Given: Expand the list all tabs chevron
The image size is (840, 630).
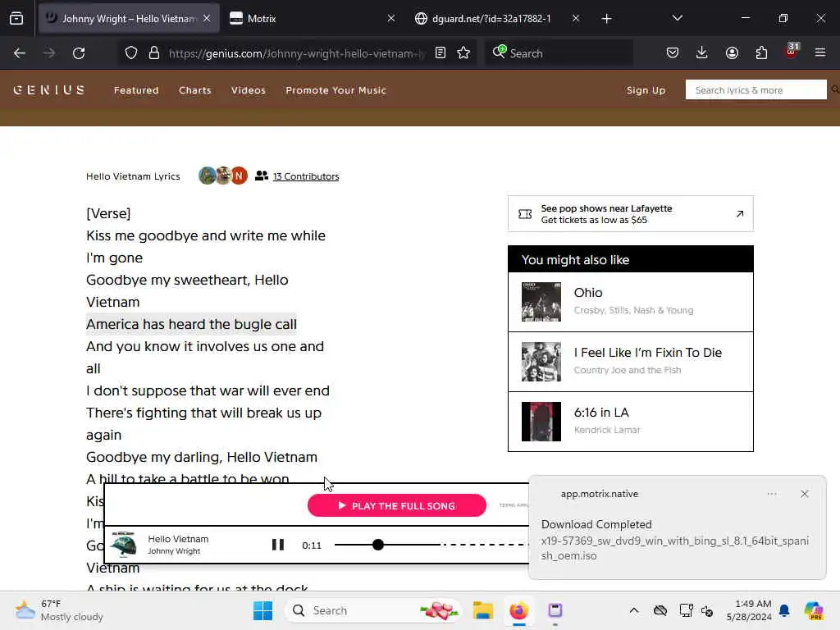Looking at the screenshot, I should pos(678,19).
